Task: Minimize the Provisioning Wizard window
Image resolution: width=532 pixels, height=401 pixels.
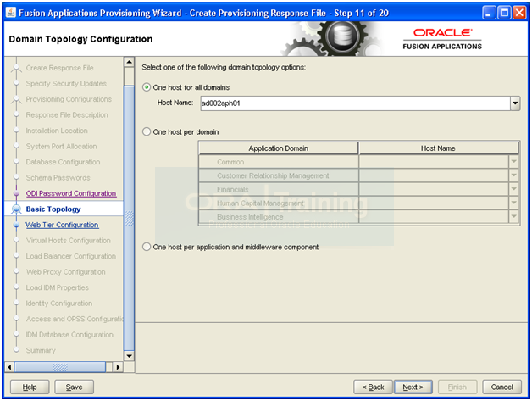Action: coord(489,13)
